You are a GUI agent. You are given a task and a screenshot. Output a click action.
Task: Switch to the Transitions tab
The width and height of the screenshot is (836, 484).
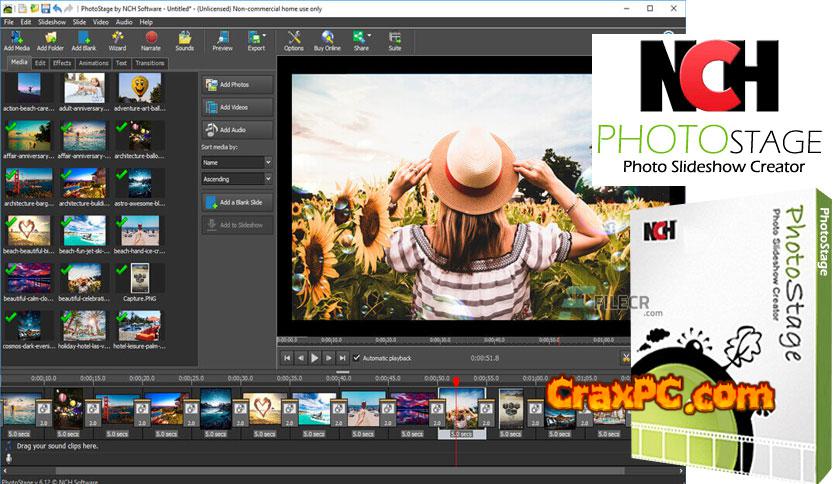click(x=150, y=63)
